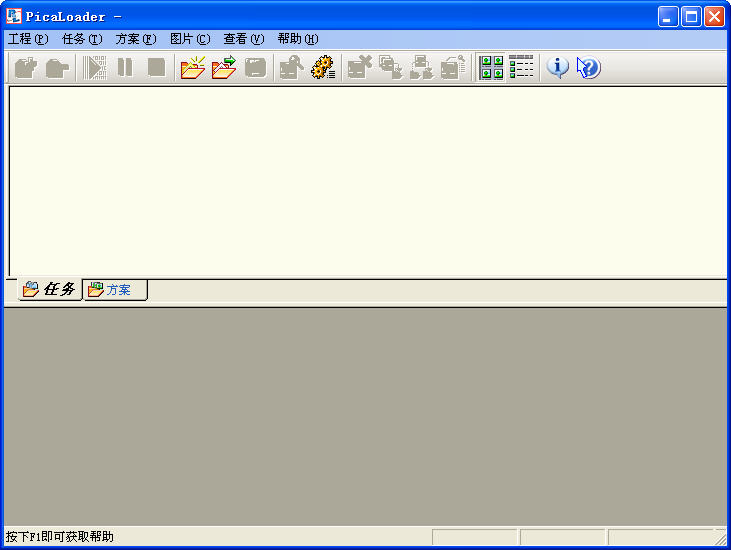
Task: Minimize the PicaLoader window
Action: [x=668, y=17]
